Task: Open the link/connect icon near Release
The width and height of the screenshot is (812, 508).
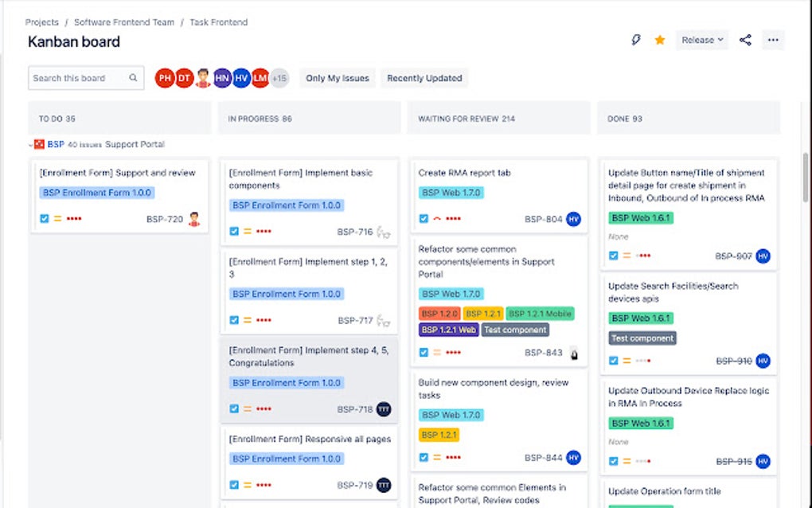Action: 634,40
